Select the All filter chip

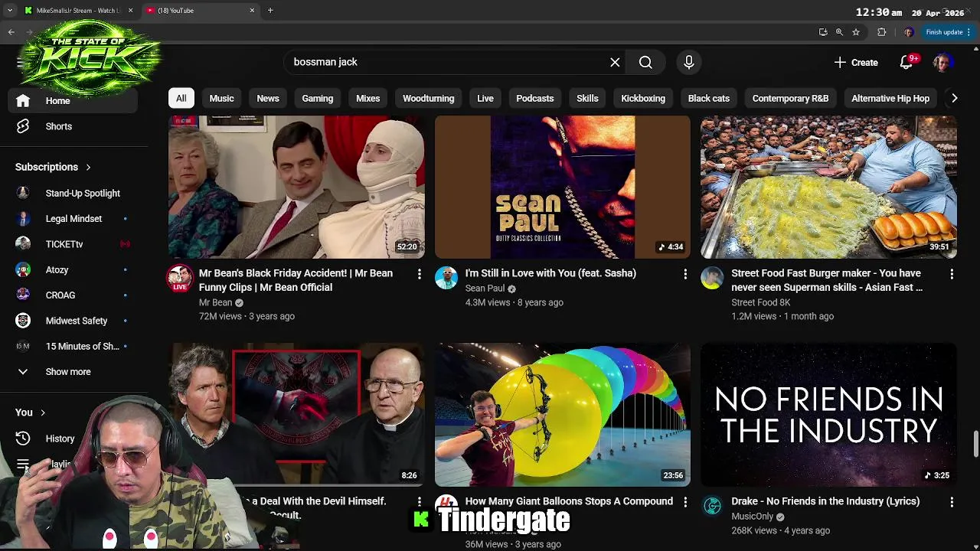point(181,98)
